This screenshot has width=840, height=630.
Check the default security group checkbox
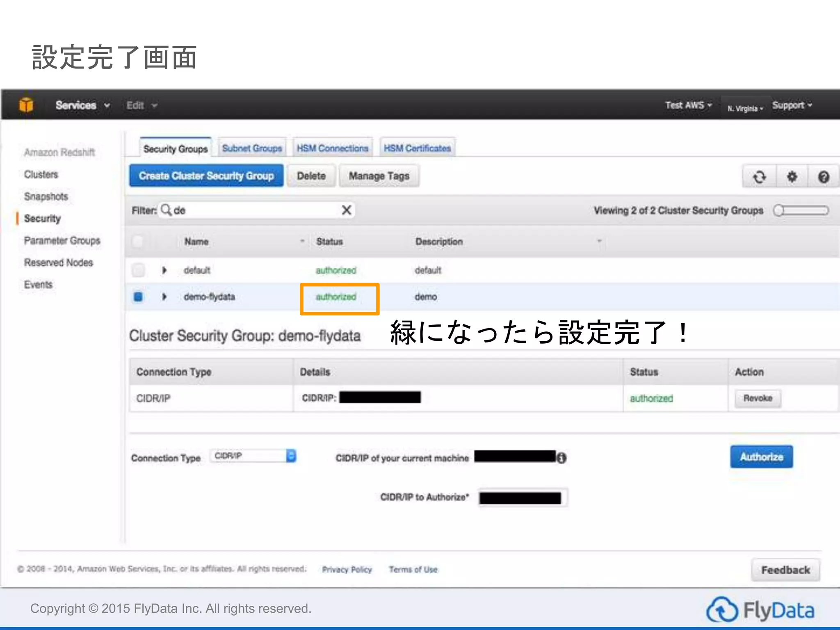pyautogui.click(x=138, y=270)
